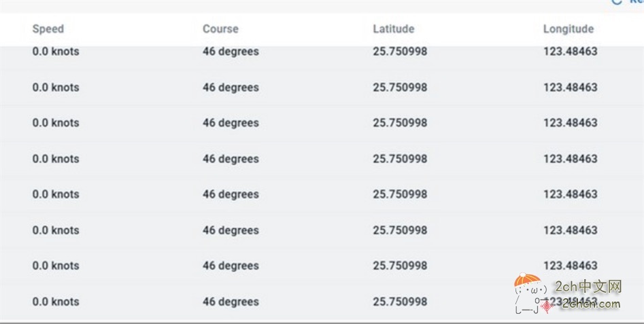Open the 2chcn.com watermark link
The image size is (644, 324).
point(590,304)
